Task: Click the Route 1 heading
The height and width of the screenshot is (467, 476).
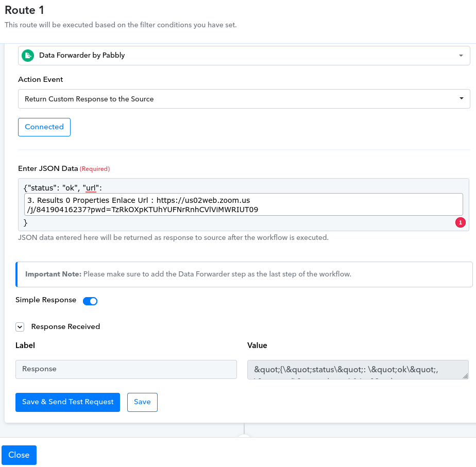Action: click(x=25, y=10)
